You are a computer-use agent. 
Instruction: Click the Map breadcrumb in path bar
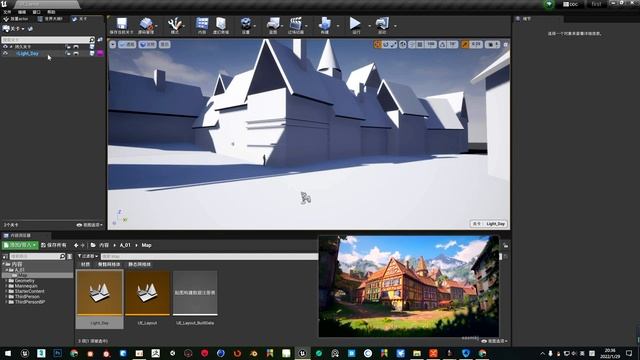pyautogui.click(x=147, y=245)
